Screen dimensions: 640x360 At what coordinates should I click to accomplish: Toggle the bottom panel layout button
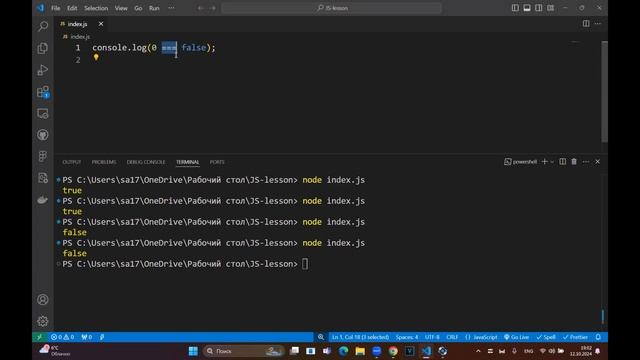[527, 8]
